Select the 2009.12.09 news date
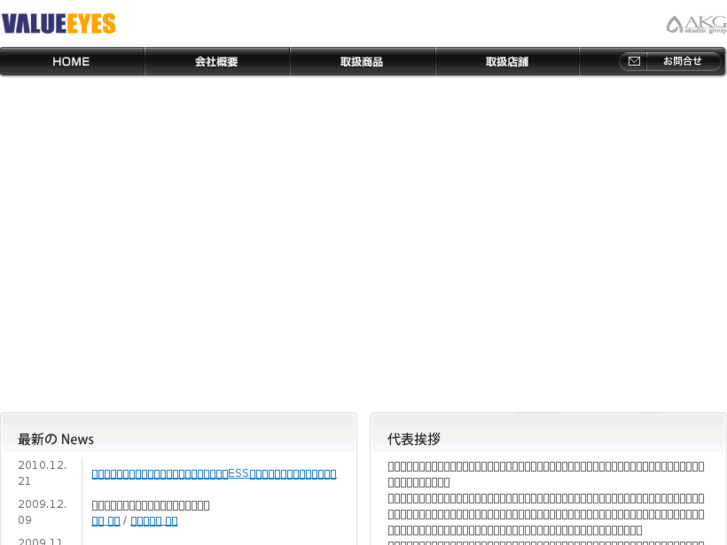The height and width of the screenshot is (545, 727). tap(42, 512)
